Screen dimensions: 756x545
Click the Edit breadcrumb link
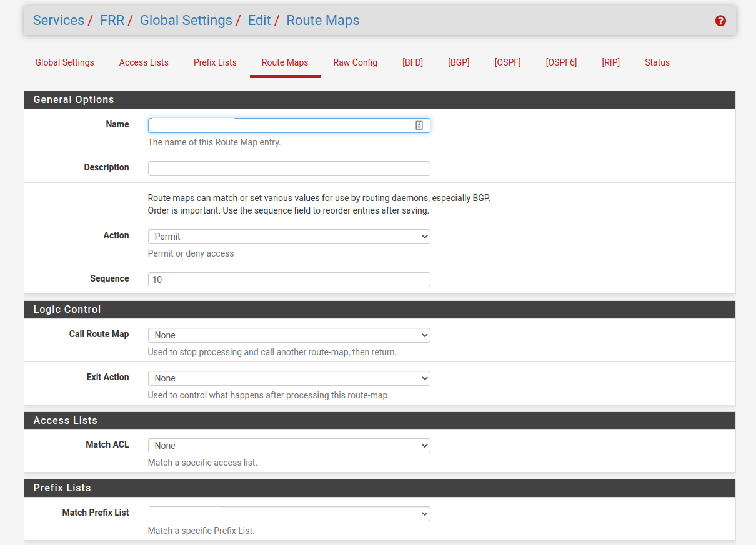click(259, 20)
